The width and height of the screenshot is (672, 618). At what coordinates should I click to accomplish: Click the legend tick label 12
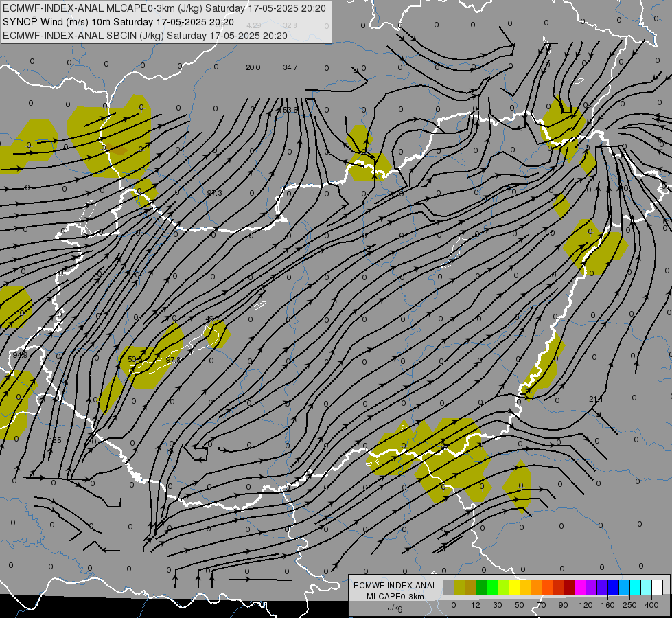476,605
